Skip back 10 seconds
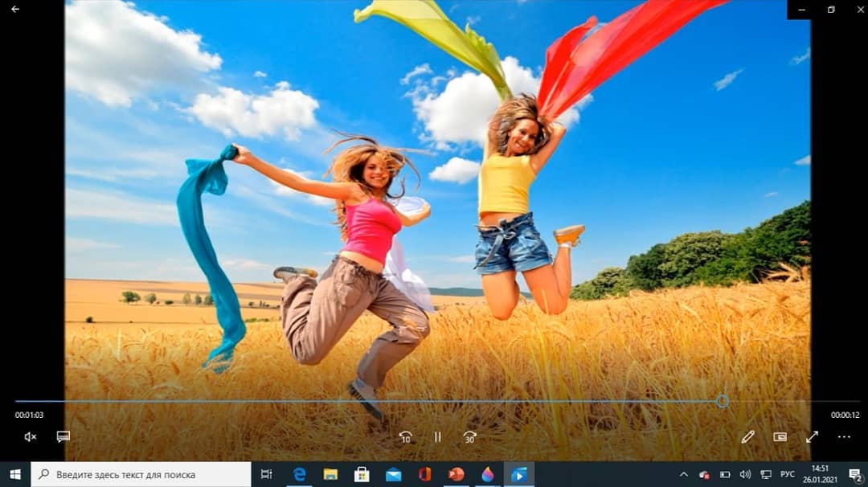868x487 pixels. pyautogui.click(x=406, y=437)
